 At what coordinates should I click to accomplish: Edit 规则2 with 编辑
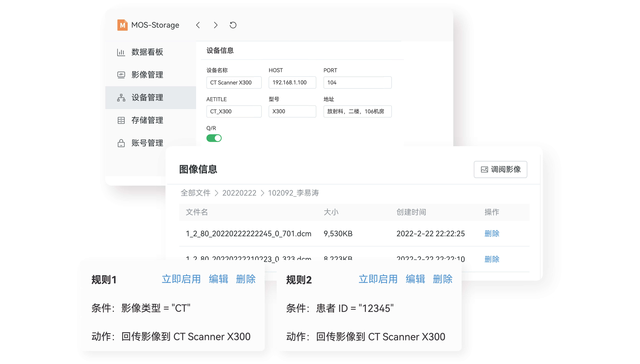415,279
